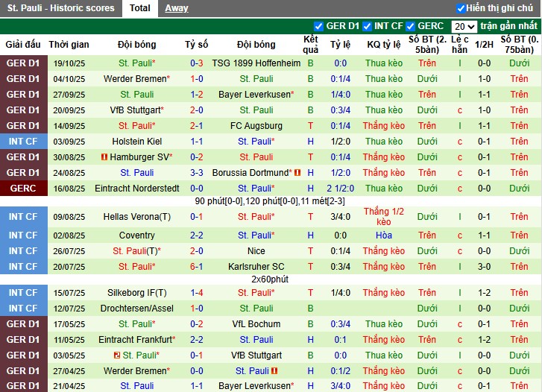Click the 3-3 score versus Borussia Dortmund

tap(197, 173)
